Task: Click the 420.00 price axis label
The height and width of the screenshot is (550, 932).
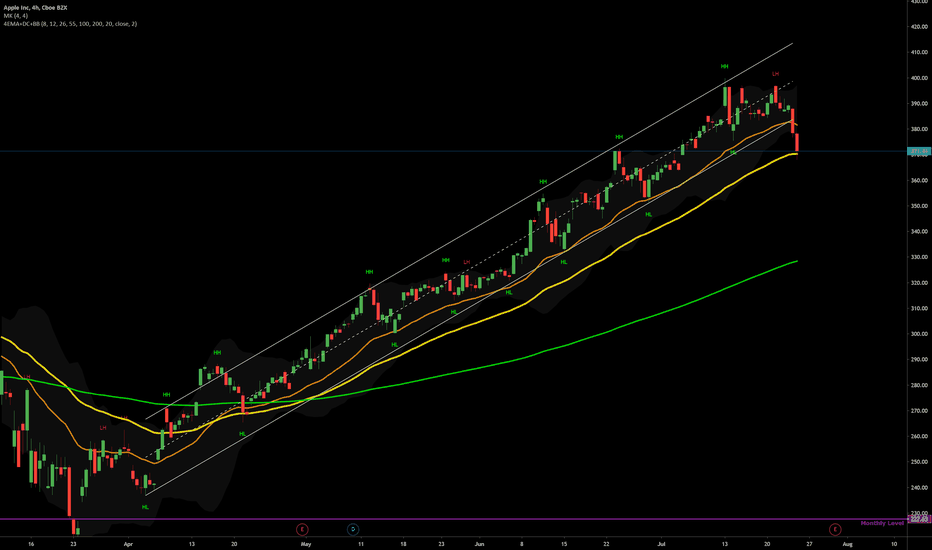Action: 918,27
